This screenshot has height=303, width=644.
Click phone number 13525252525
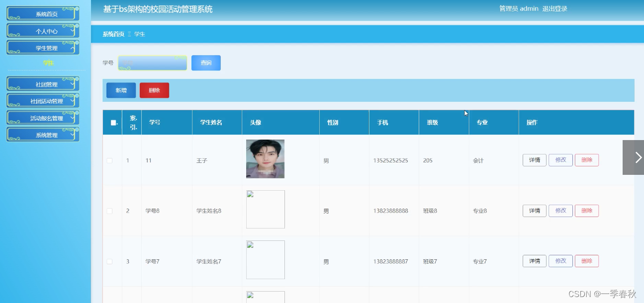click(x=390, y=160)
